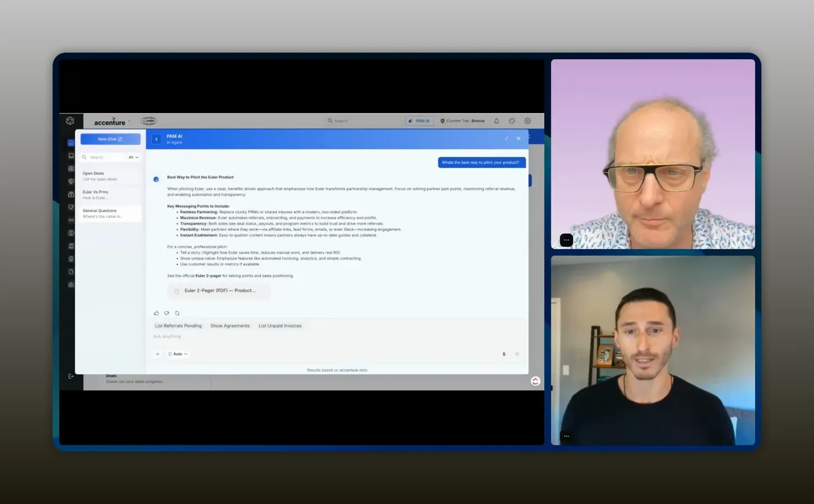Screen dimensions: 814x504
Task: Click the accenture logo in header
Action: (x=110, y=122)
